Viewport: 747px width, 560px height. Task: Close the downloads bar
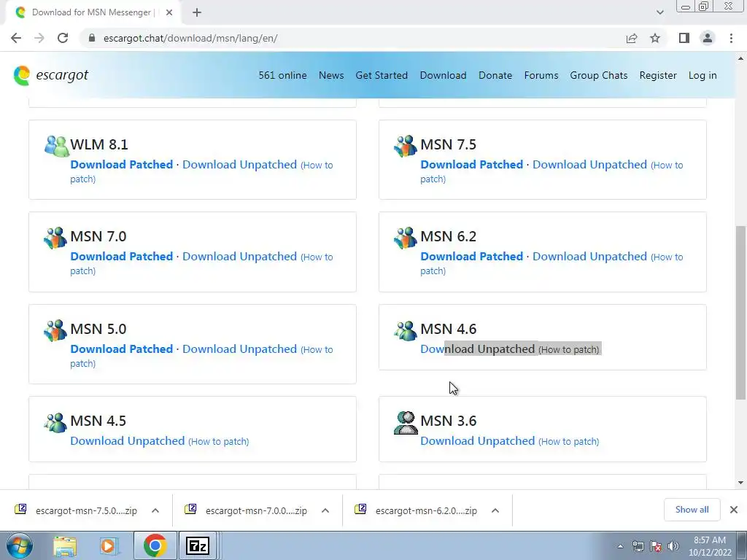tap(734, 510)
